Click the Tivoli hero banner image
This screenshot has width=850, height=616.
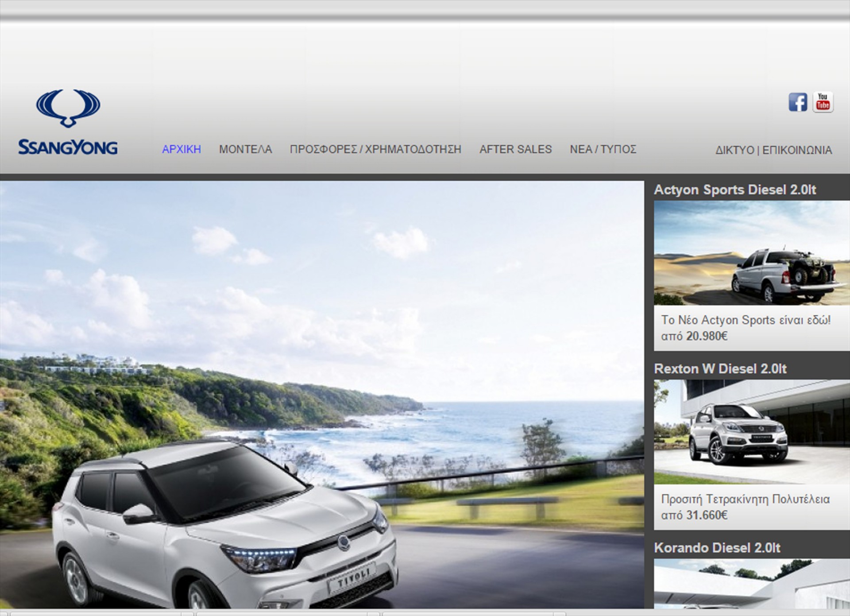(322, 394)
